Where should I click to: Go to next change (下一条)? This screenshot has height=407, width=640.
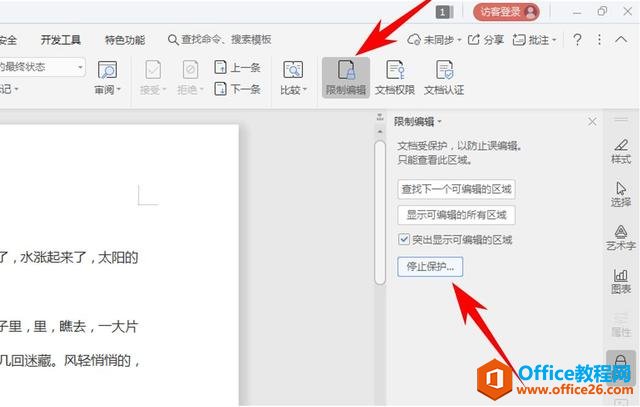tap(238, 89)
